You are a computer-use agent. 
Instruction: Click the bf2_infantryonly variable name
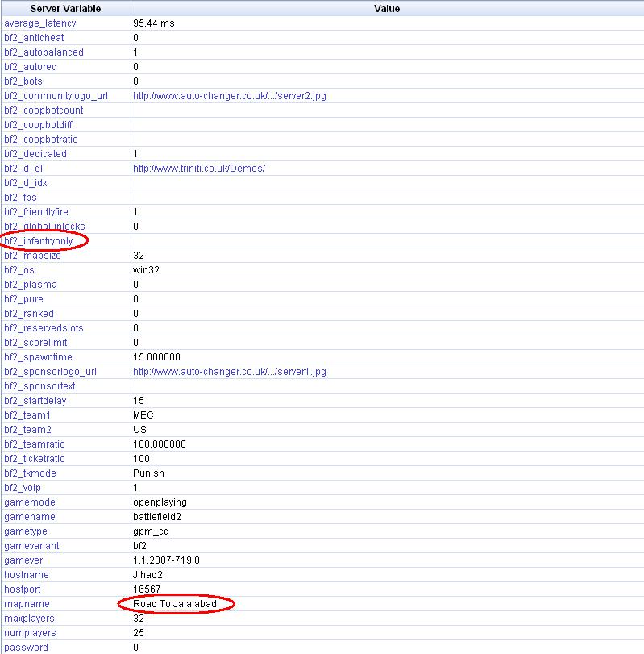[44, 241]
